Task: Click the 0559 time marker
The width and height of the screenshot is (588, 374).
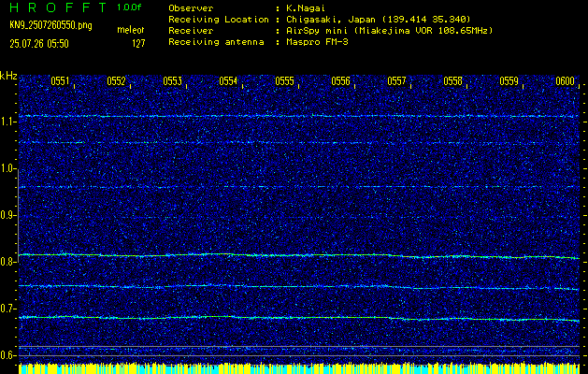Action: click(509, 81)
